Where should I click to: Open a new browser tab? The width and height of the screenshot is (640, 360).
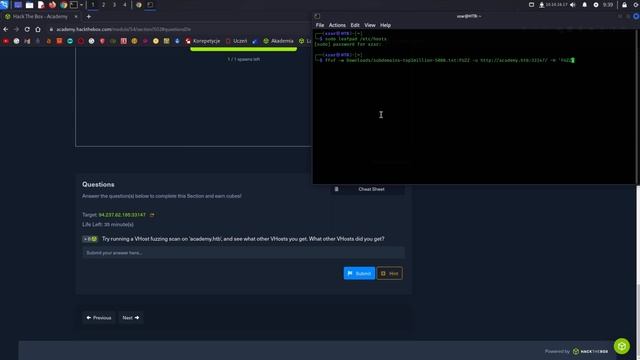coord(89,17)
